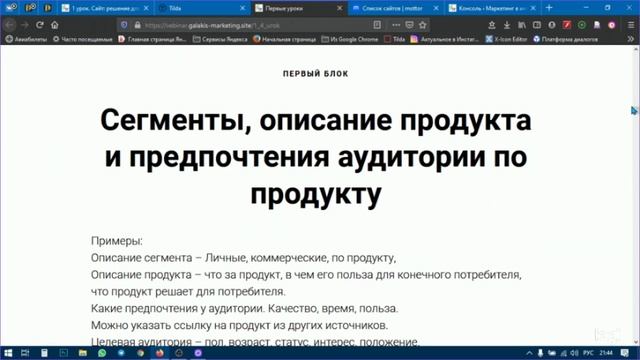This screenshot has width=640, height=360.
Task: Open the 'Сервисы Яндекса' bookmarks folder
Action: (x=220, y=39)
